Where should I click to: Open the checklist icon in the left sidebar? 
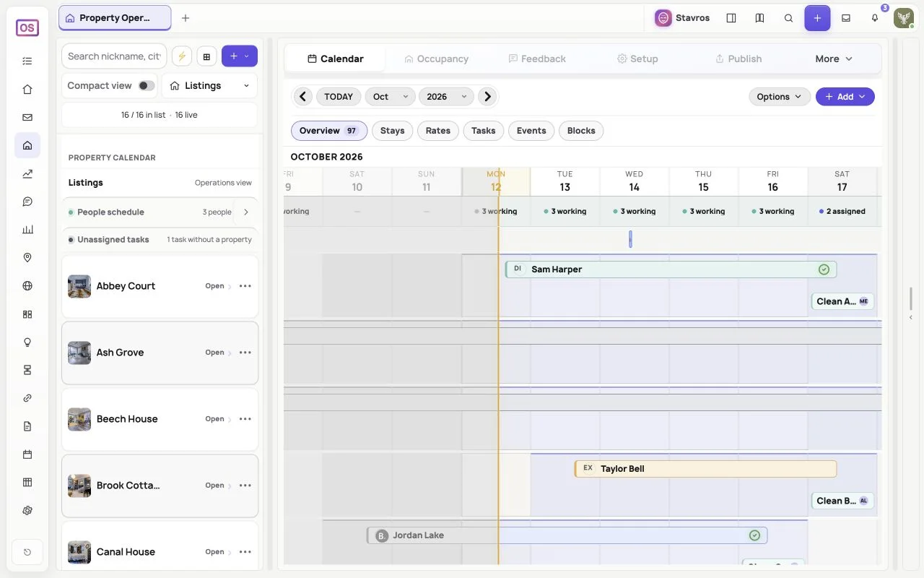point(27,61)
